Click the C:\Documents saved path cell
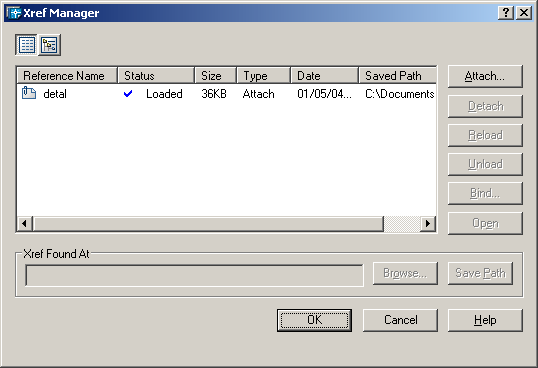 (x=400, y=94)
